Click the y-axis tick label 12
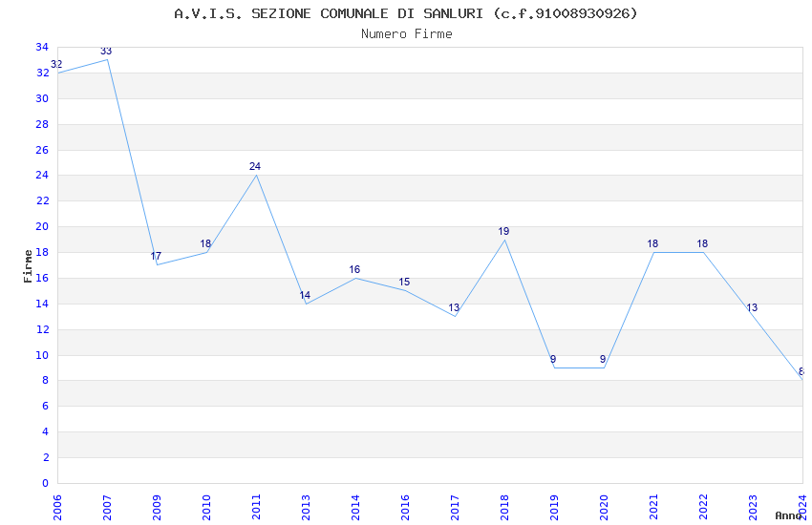Screen dimensions: 812x525 (42, 329)
